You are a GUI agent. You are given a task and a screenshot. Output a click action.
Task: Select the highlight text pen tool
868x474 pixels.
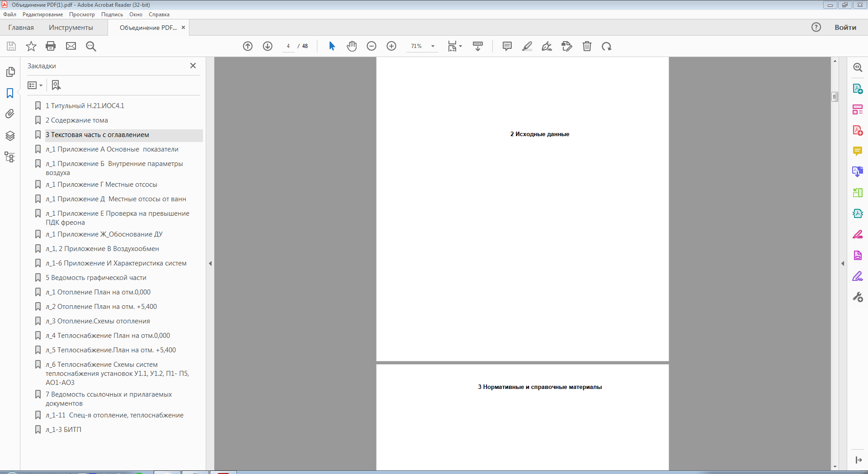click(x=527, y=46)
